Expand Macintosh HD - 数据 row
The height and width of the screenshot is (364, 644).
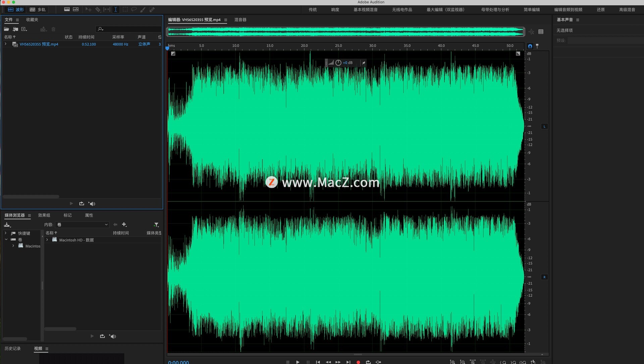point(47,240)
